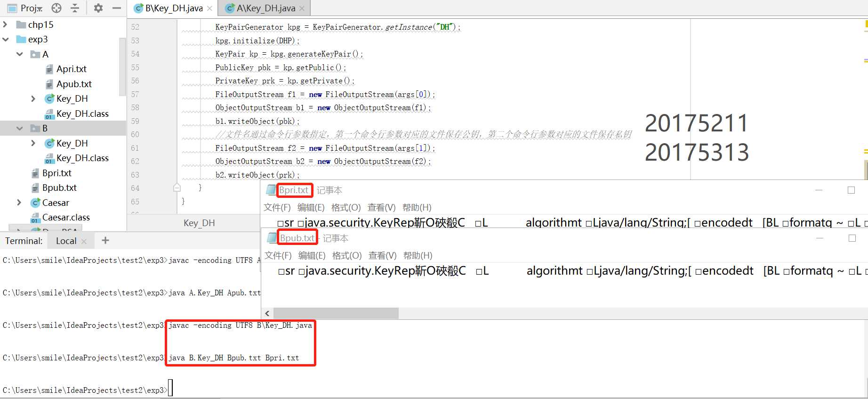Viewport: 868px width, 399px height.
Task: Click the Project tree vertical scrollbar
Action: pos(122,66)
